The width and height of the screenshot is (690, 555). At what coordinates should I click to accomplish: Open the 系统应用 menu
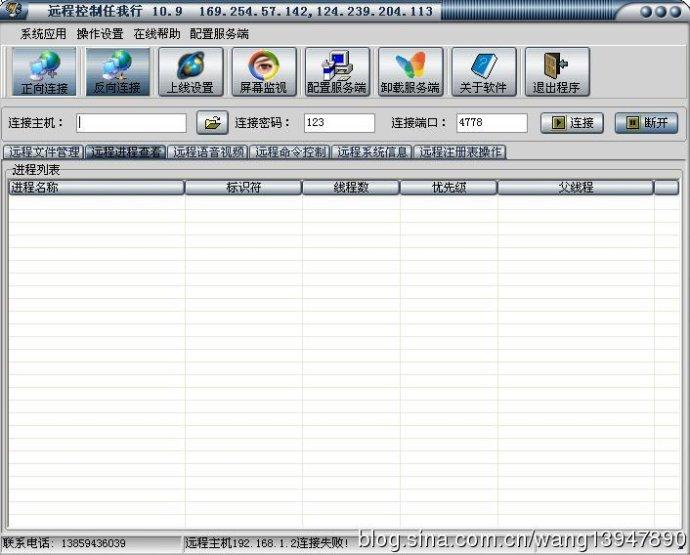click(43, 33)
